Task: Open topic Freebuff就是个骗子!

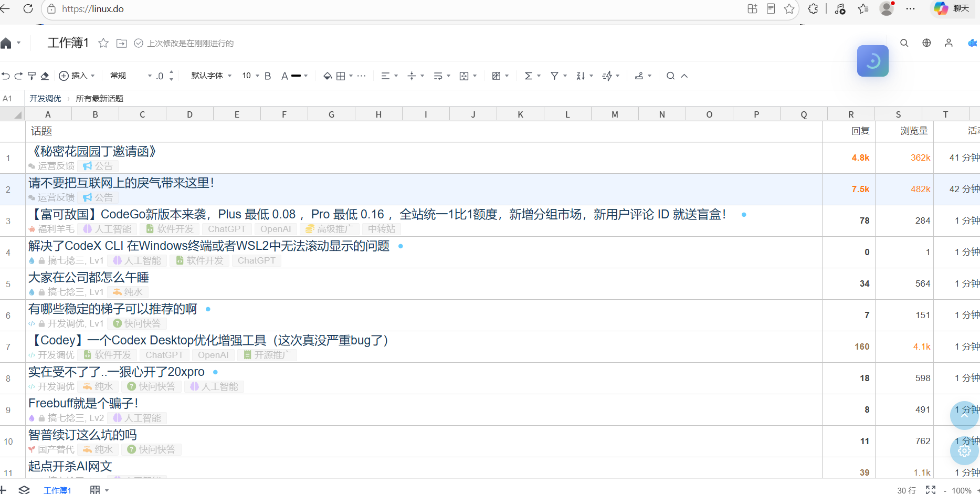Action: click(x=83, y=404)
